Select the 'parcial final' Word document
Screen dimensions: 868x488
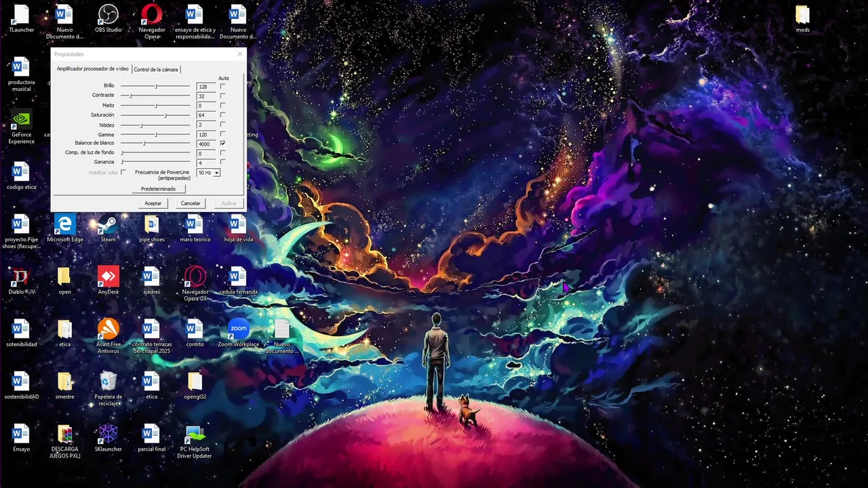(151, 438)
